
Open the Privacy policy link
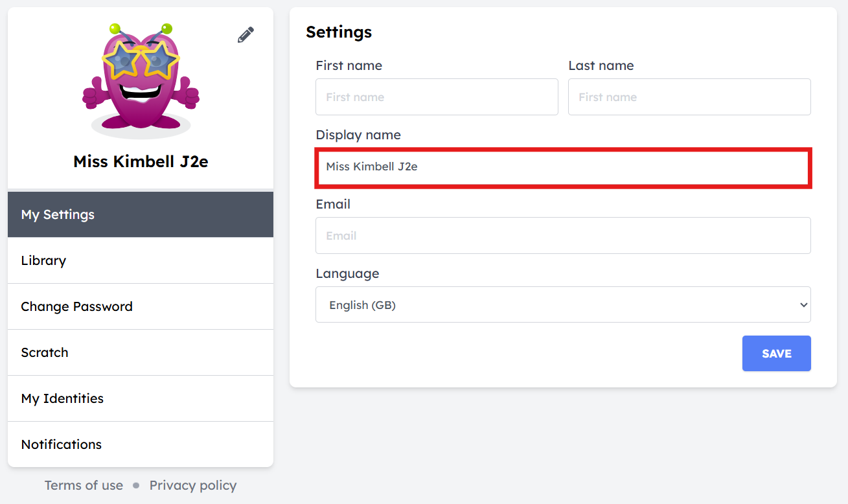193,485
